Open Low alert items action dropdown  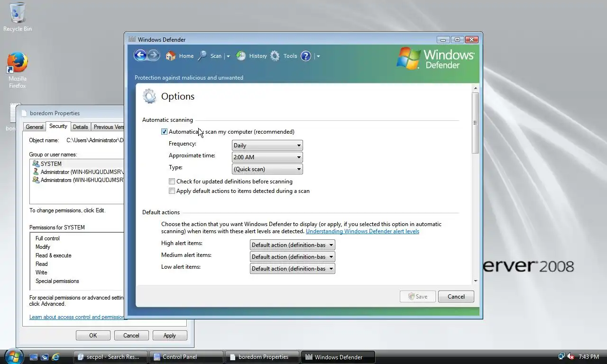click(292, 269)
